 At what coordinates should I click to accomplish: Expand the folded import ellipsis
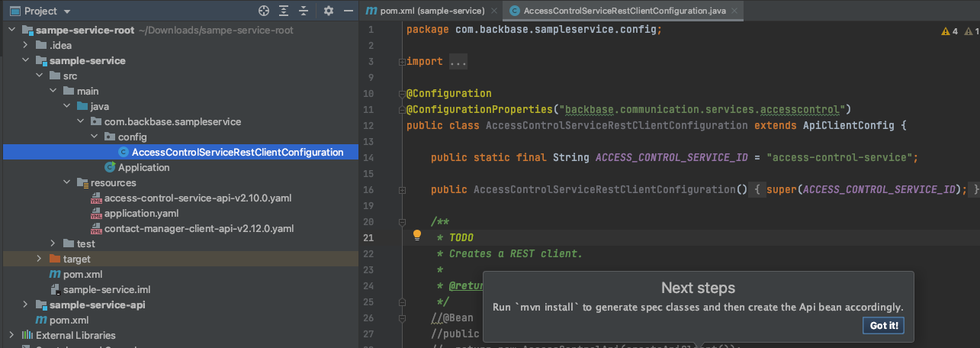point(458,62)
